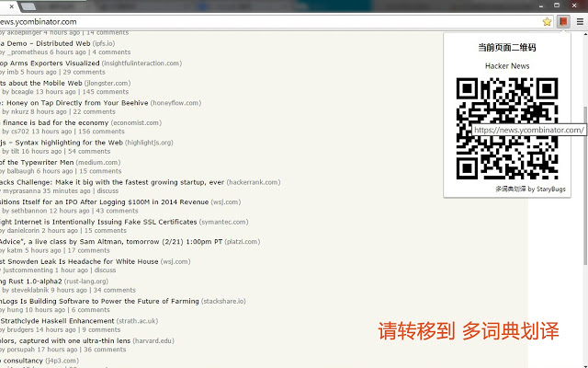Open 6 comments by hung
588x368 pixels.
pos(90,310)
